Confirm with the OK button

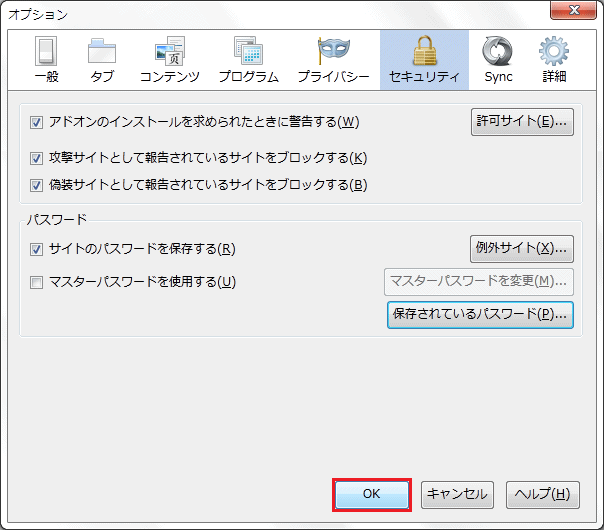click(x=372, y=495)
